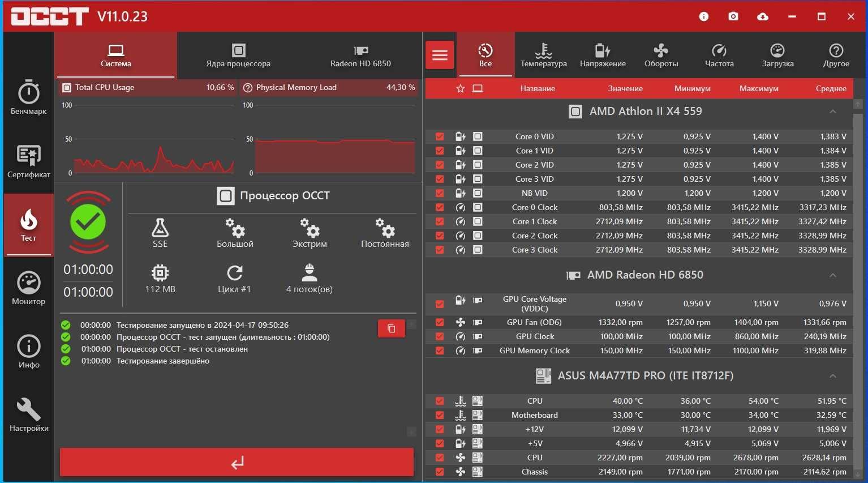Switch to the Система tab
The height and width of the screenshot is (483, 868).
click(116, 55)
